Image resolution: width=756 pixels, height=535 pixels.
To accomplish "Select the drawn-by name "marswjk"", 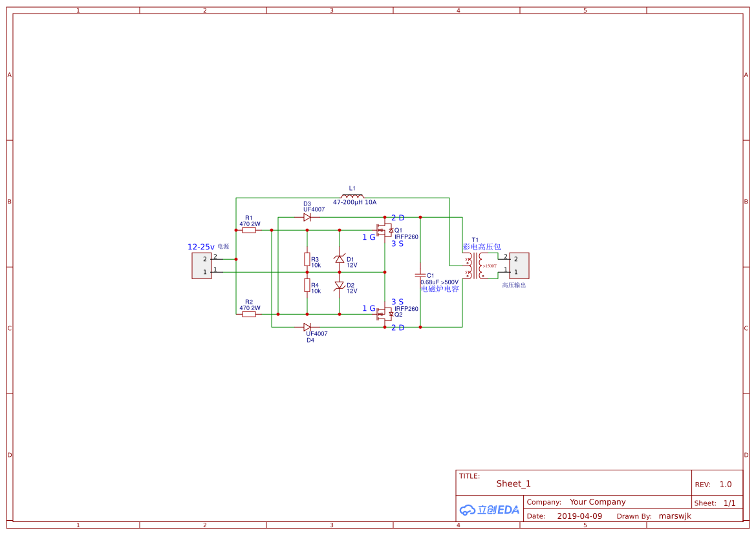I will (675, 516).
